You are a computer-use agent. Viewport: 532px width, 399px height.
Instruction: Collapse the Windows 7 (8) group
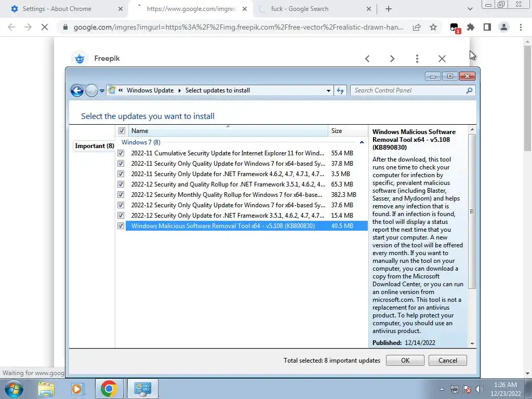click(x=362, y=142)
